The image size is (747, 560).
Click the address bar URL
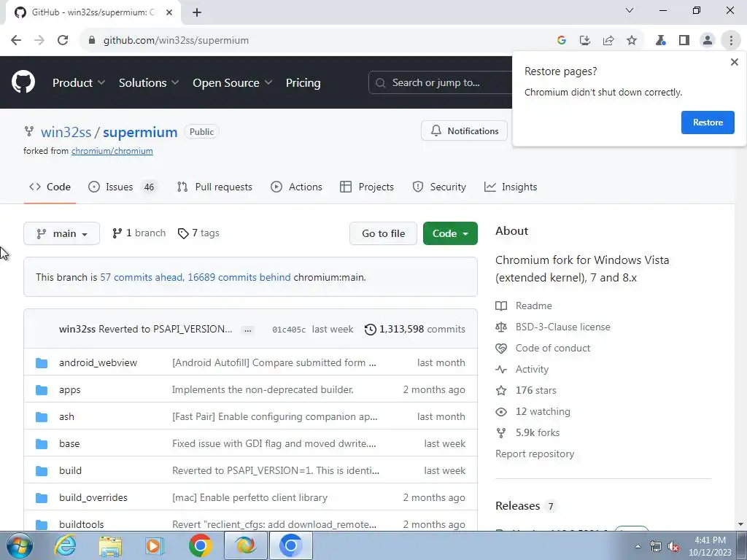click(176, 41)
